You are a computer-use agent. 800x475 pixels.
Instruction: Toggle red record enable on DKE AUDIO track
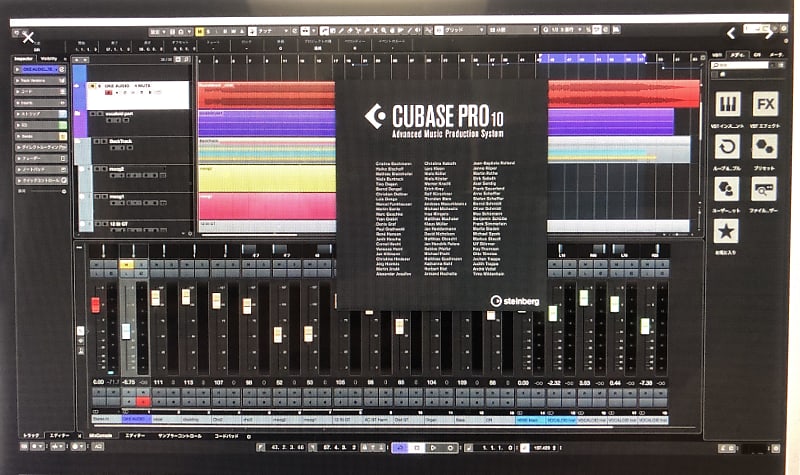[x=109, y=92]
